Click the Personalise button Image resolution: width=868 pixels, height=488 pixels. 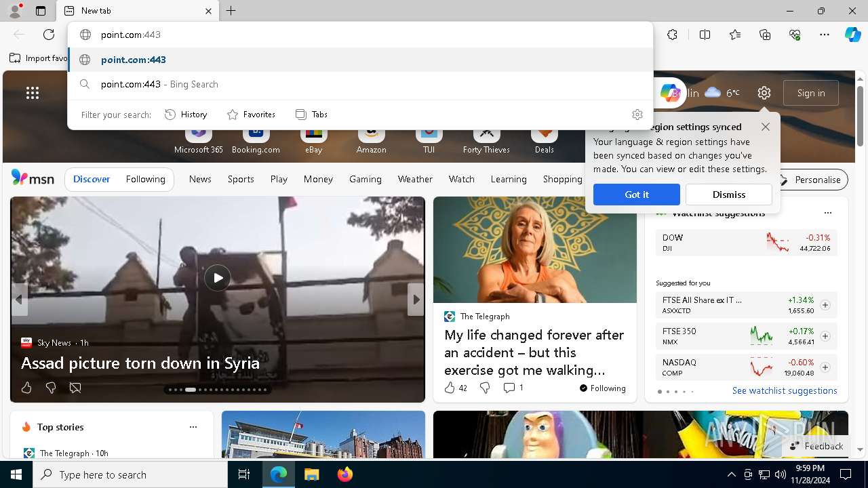(x=810, y=180)
